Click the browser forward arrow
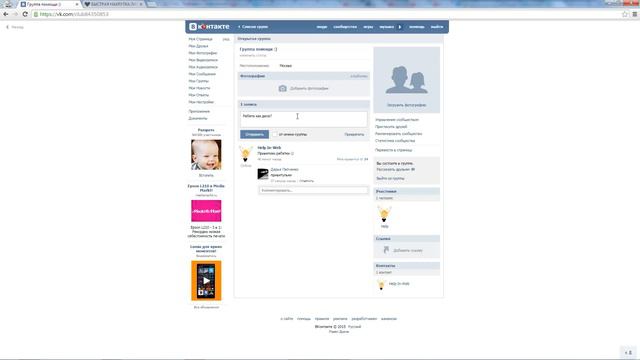 (x=15, y=14)
